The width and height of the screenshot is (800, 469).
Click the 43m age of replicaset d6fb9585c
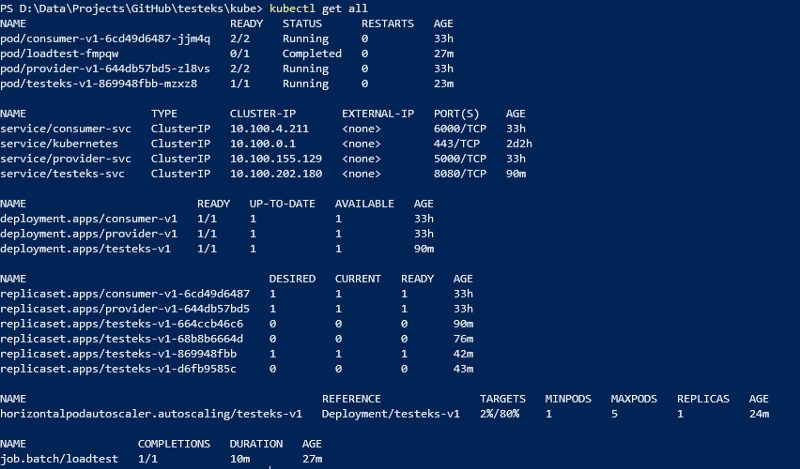pos(463,369)
